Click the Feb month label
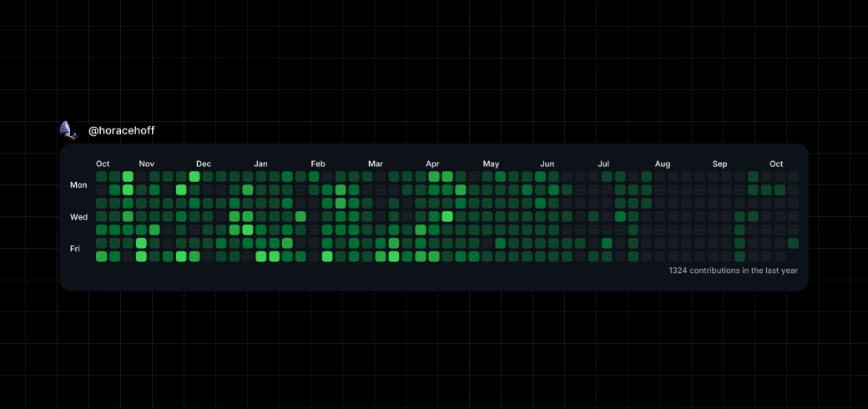Viewport: 868px width, 409px height. 318,164
